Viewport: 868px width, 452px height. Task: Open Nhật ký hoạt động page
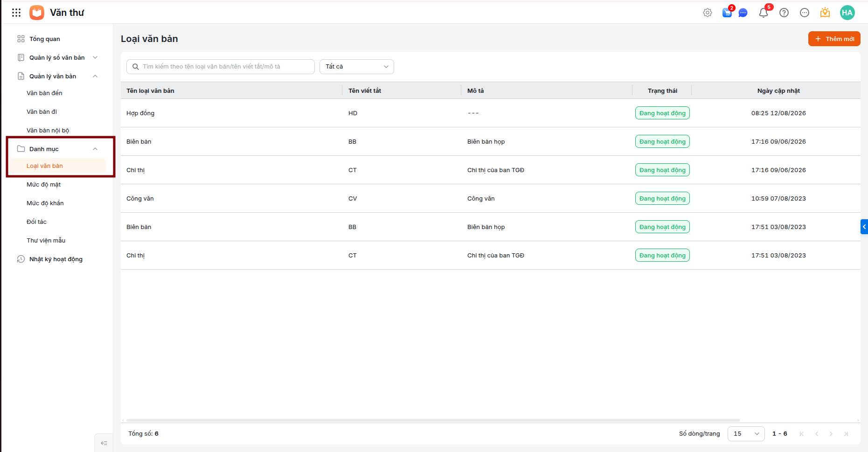[x=56, y=259]
